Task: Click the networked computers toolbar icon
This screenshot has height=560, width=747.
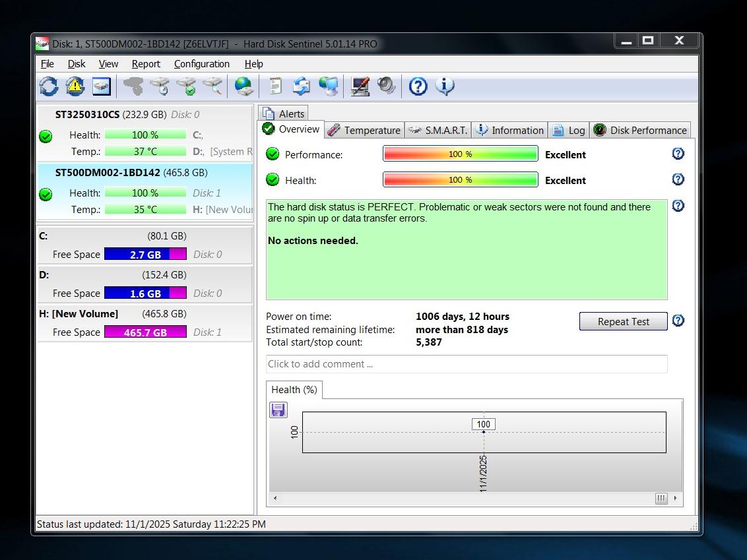Action: coord(328,86)
